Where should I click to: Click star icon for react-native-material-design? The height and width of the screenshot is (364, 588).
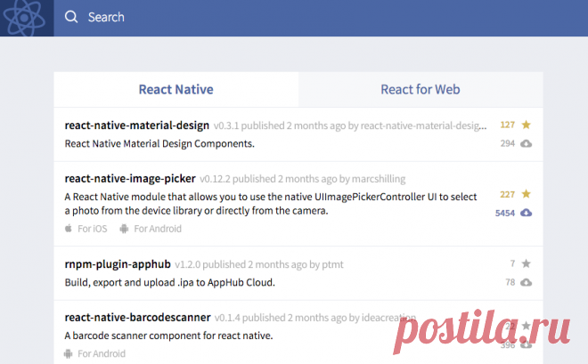[x=527, y=125]
